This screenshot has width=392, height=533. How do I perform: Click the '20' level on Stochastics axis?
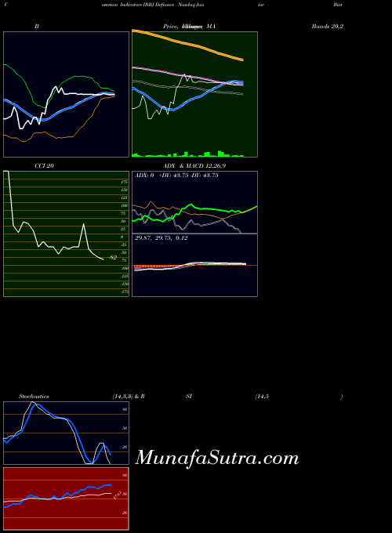(x=125, y=447)
